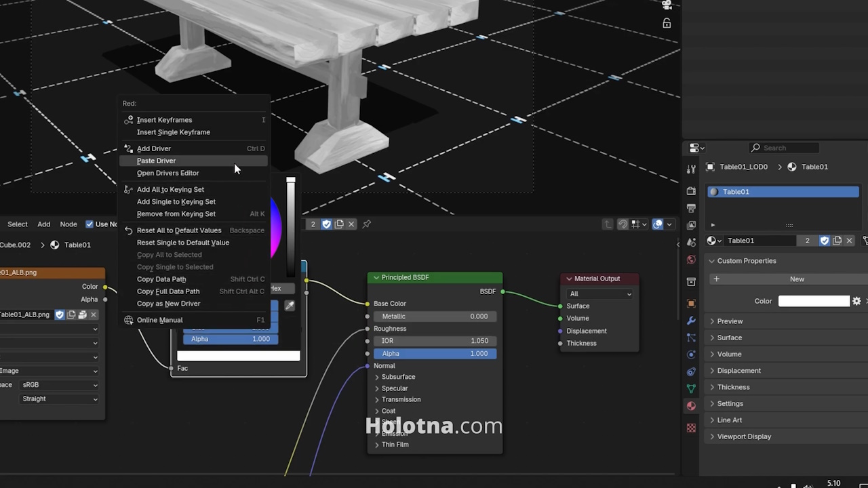
Task: Open Color custom property settings gear
Action: coord(856,301)
